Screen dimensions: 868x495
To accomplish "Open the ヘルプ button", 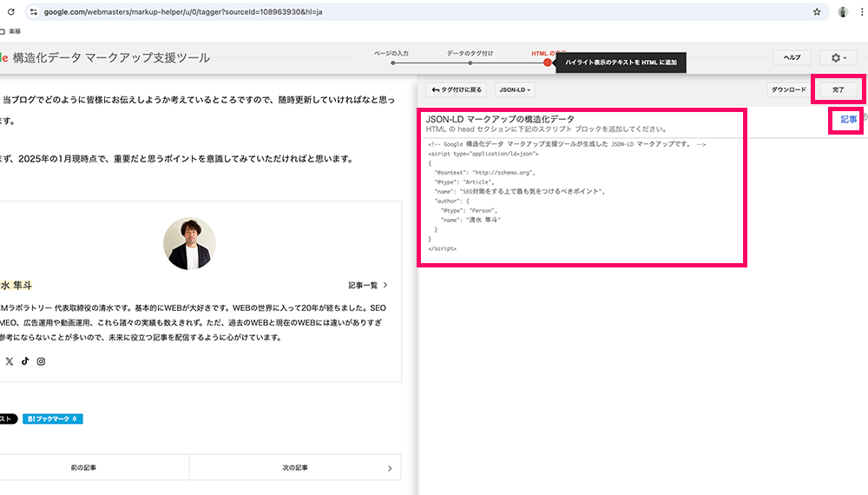I will coord(792,57).
